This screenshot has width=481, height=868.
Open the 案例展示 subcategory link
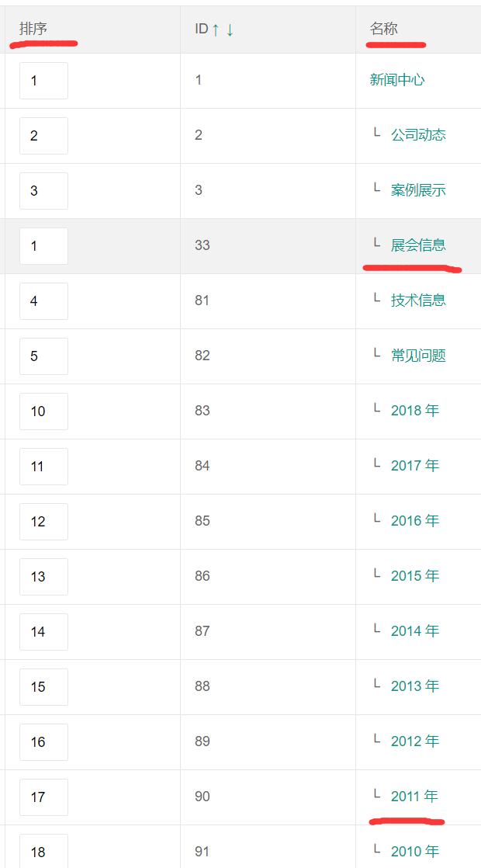(421, 190)
